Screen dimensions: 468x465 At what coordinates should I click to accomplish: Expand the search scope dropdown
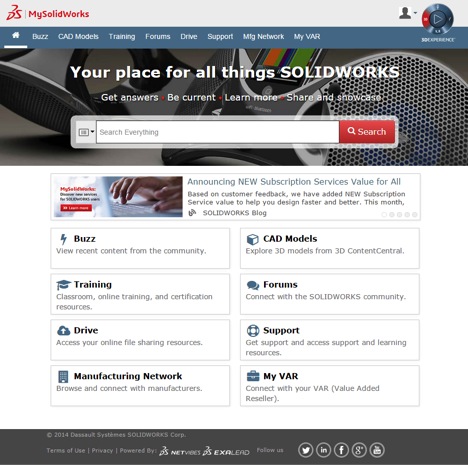click(86, 132)
